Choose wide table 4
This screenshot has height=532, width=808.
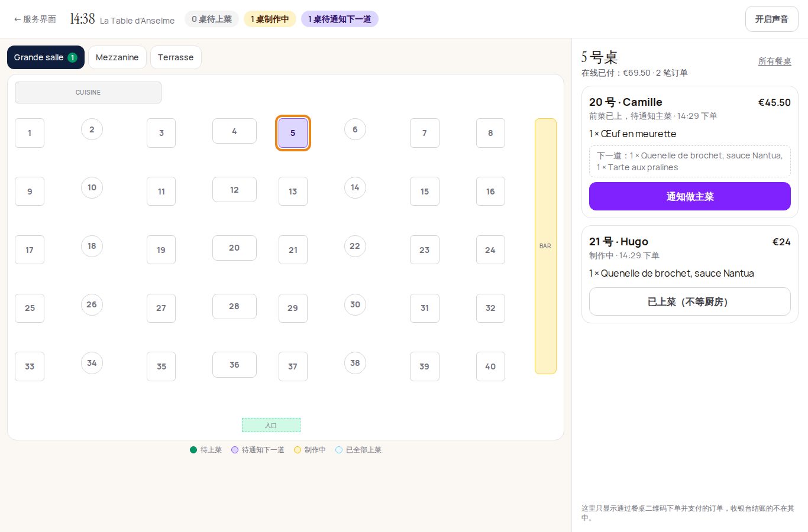pyautogui.click(x=234, y=131)
